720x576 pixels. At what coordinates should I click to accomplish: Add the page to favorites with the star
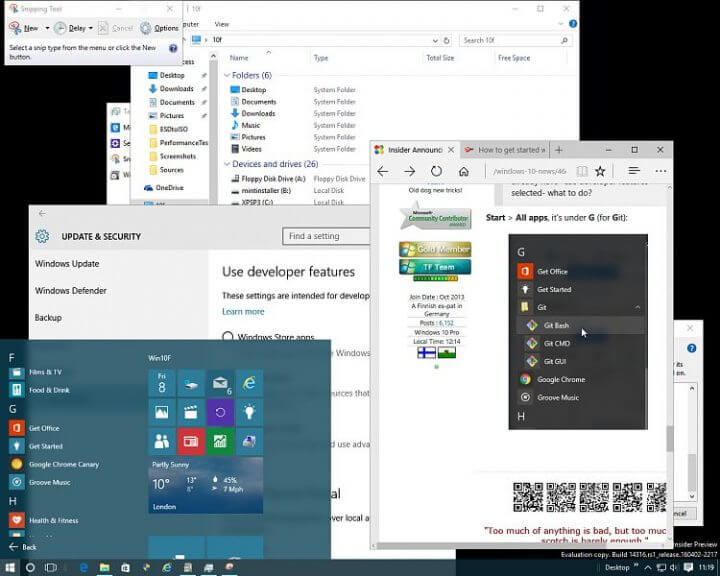tap(600, 171)
